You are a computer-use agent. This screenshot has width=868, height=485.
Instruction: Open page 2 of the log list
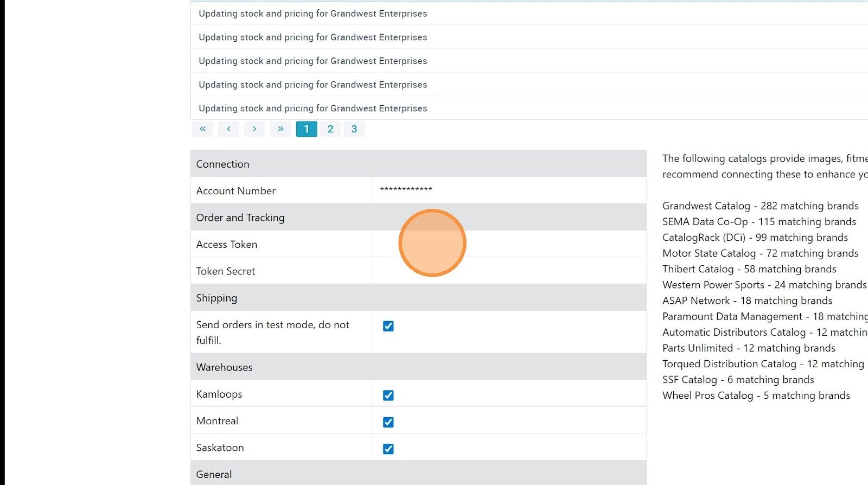pyautogui.click(x=330, y=129)
